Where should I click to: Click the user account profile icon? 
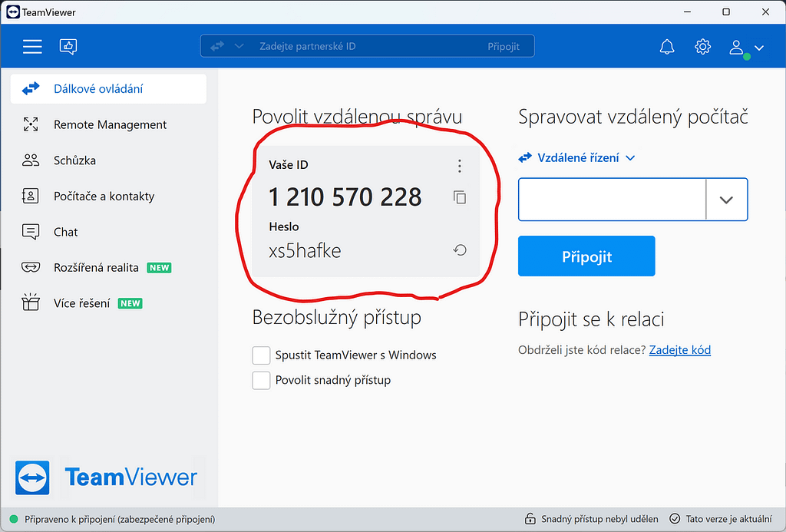[736, 48]
